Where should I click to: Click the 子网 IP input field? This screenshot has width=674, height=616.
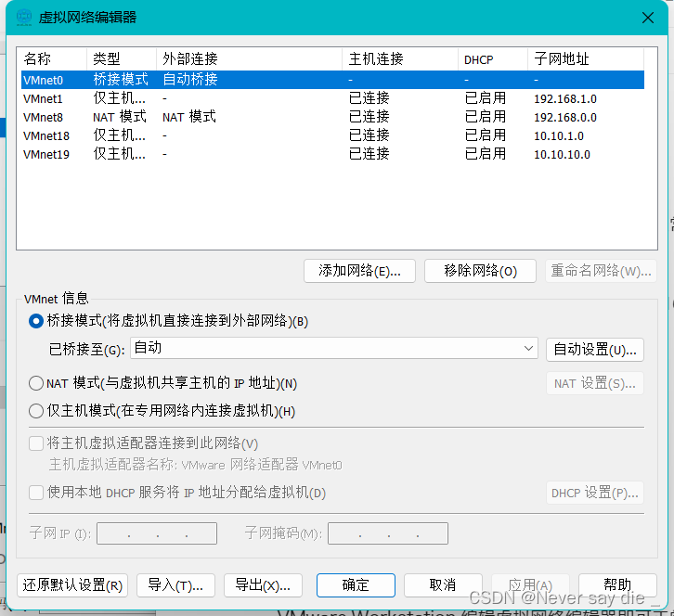[x=157, y=533]
